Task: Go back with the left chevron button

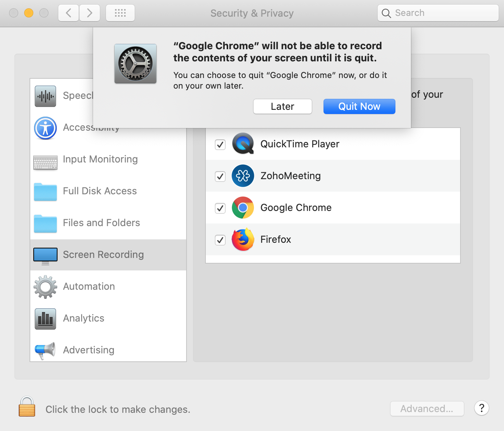Action: pyautogui.click(x=68, y=13)
